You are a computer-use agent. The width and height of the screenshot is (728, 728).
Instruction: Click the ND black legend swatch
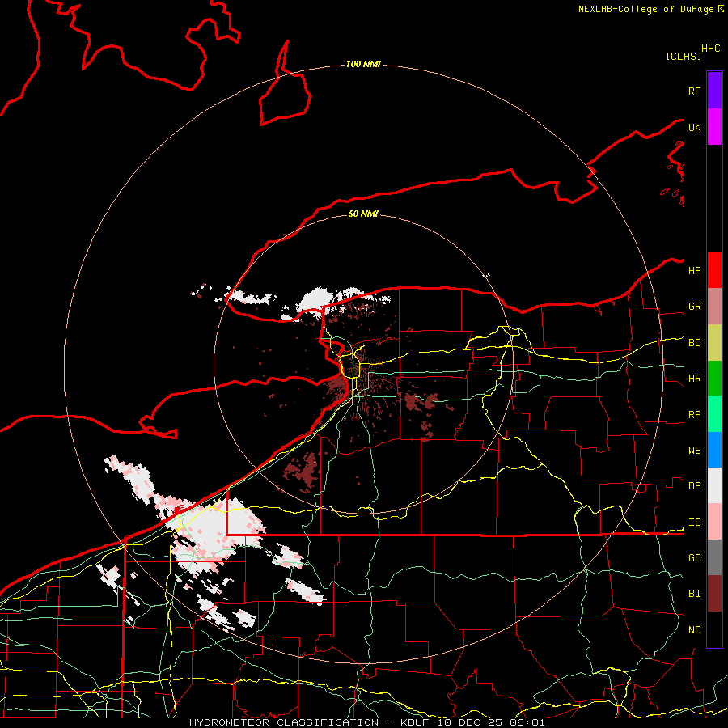714,629
